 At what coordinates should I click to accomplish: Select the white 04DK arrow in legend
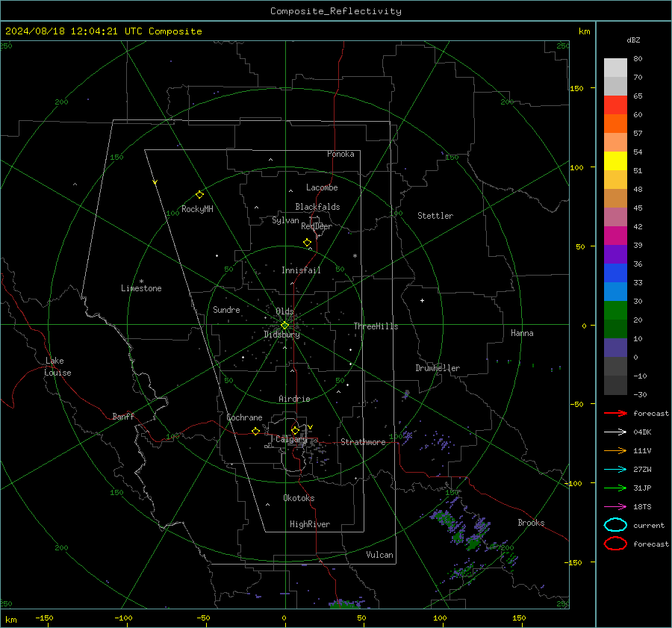pyautogui.click(x=615, y=432)
